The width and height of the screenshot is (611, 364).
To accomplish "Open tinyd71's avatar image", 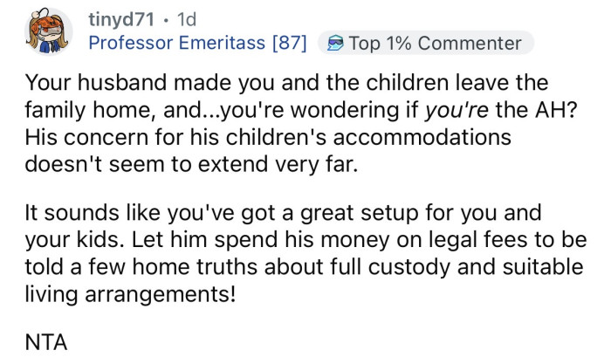I will tap(48, 31).
